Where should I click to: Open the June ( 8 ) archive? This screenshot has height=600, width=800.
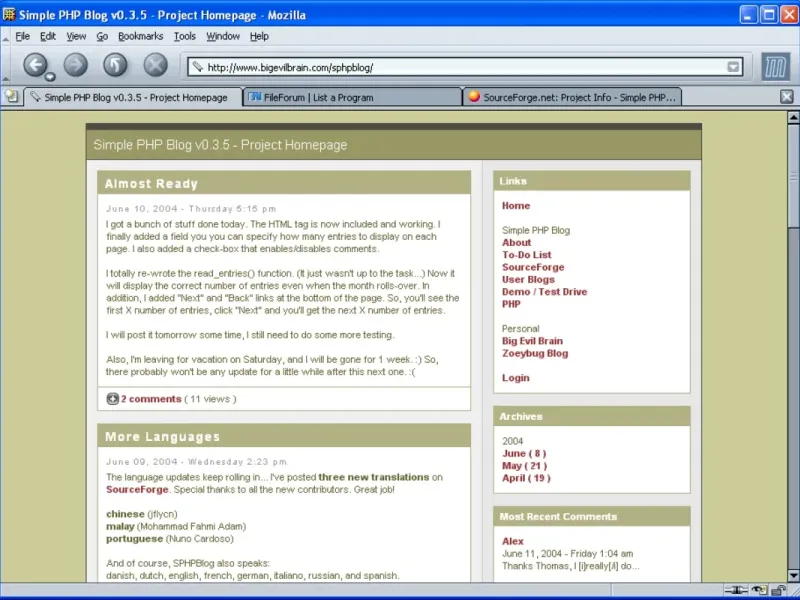524,453
